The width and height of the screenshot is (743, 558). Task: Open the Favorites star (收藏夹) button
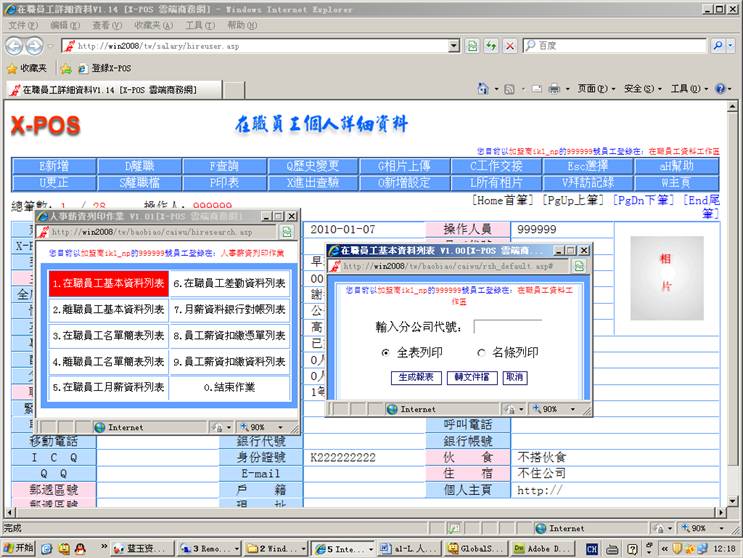[x=28, y=68]
